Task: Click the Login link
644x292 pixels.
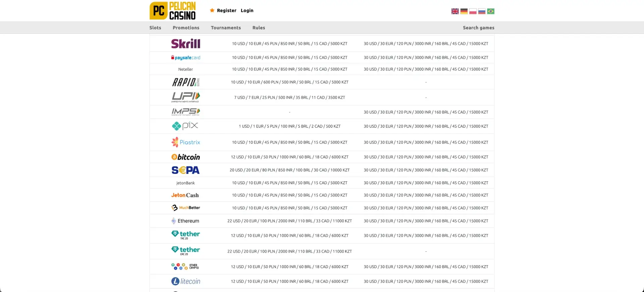Action: click(247, 10)
